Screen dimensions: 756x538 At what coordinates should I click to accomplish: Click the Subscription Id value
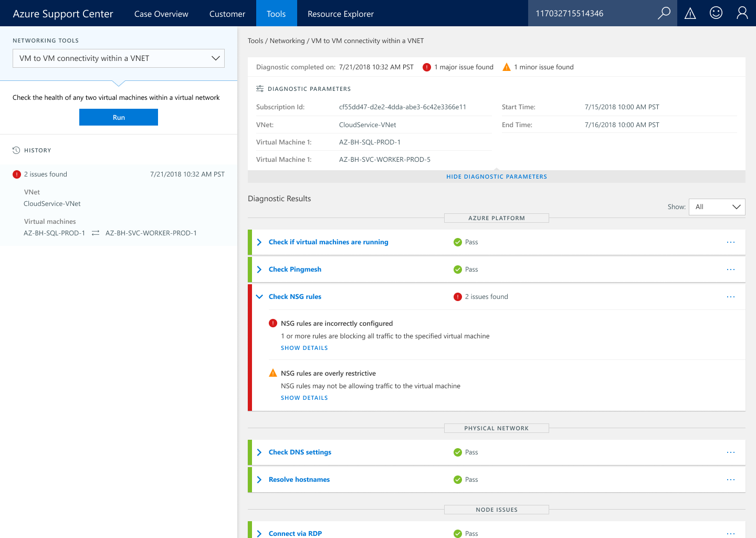(403, 107)
